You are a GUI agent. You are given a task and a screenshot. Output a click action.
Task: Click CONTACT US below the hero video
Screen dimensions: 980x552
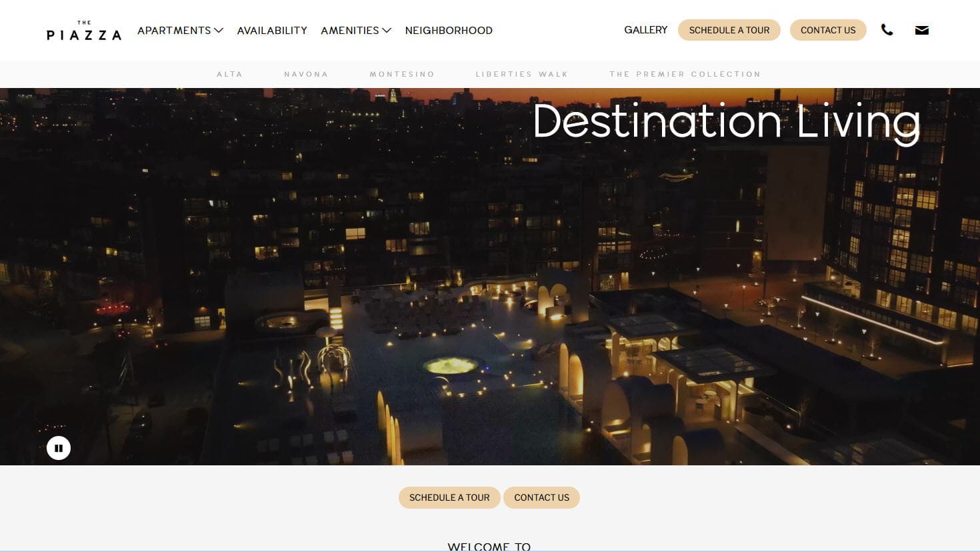pos(541,497)
